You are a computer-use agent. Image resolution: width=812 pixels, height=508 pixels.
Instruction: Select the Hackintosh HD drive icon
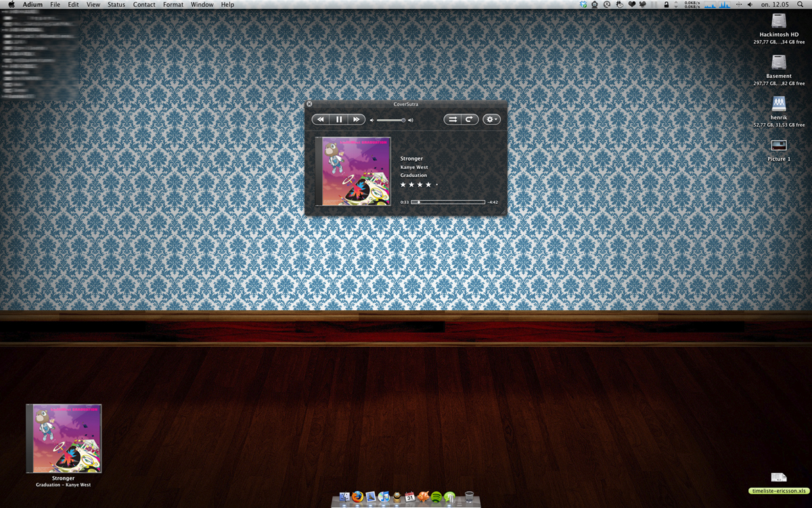779,20
